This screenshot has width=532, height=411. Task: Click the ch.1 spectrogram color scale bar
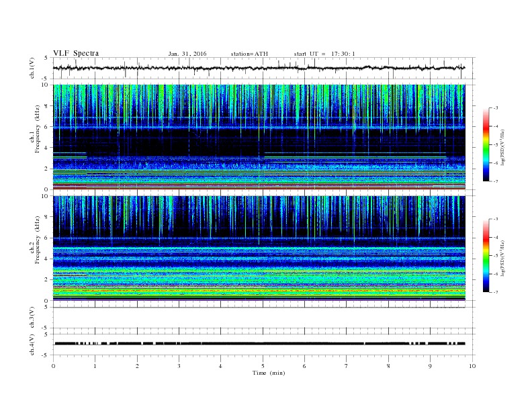coord(486,144)
